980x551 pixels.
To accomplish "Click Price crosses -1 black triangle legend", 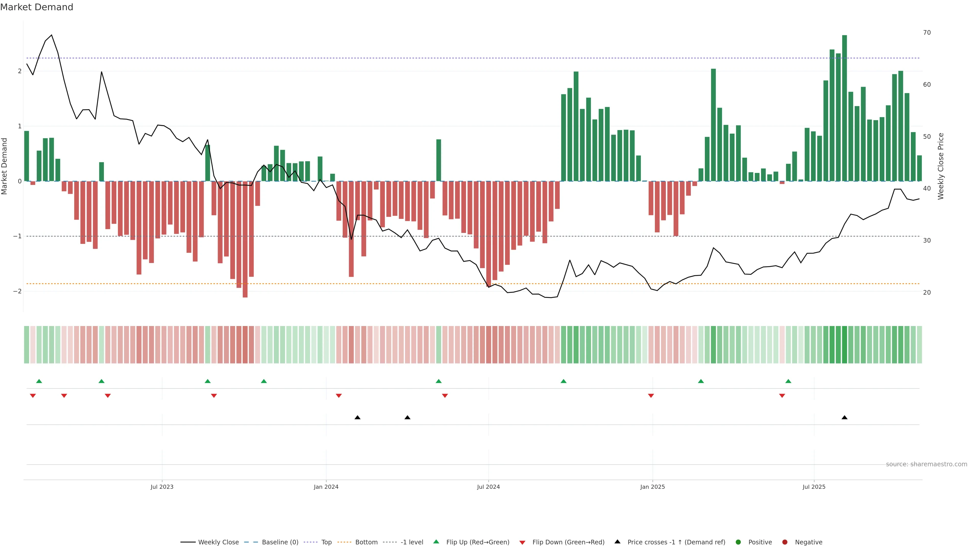I will click(x=617, y=542).
